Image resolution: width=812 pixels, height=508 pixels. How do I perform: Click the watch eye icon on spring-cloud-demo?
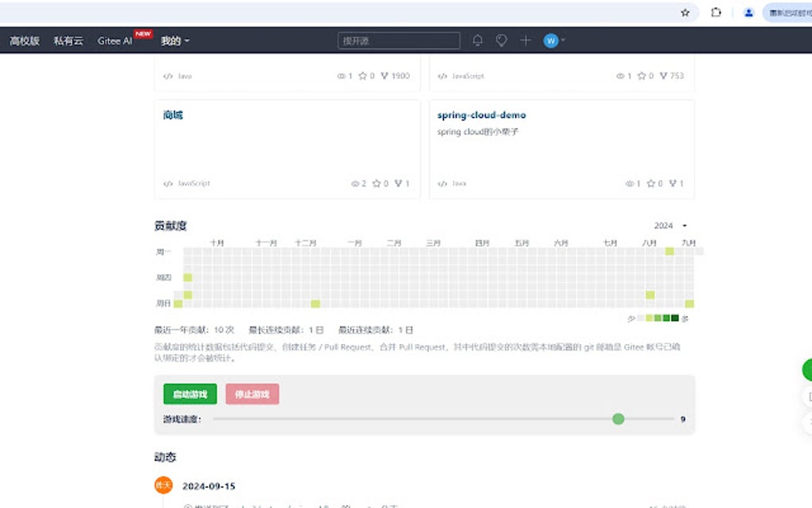pos(630,183)
